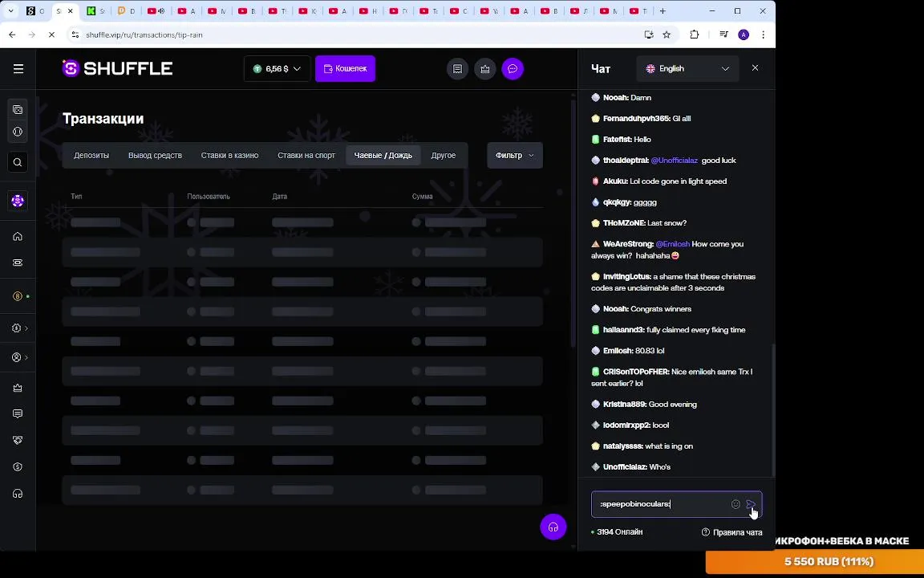Open balance dropdown showing 6,56 $
This screenshot has height=578, width=924.
(277, 68)
